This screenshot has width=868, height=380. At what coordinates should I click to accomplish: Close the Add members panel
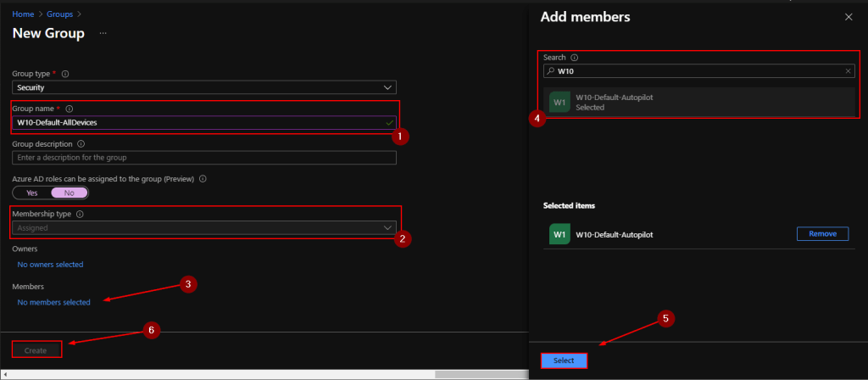[849, 17]
